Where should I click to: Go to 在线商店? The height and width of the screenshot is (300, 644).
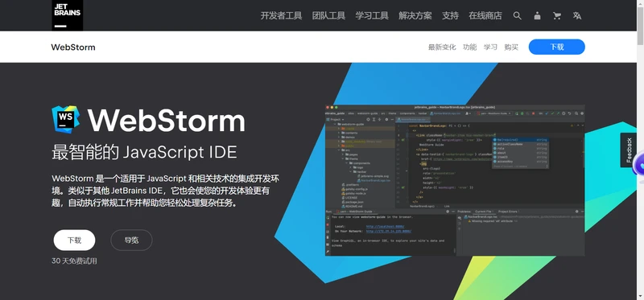[x=485, y=15]
